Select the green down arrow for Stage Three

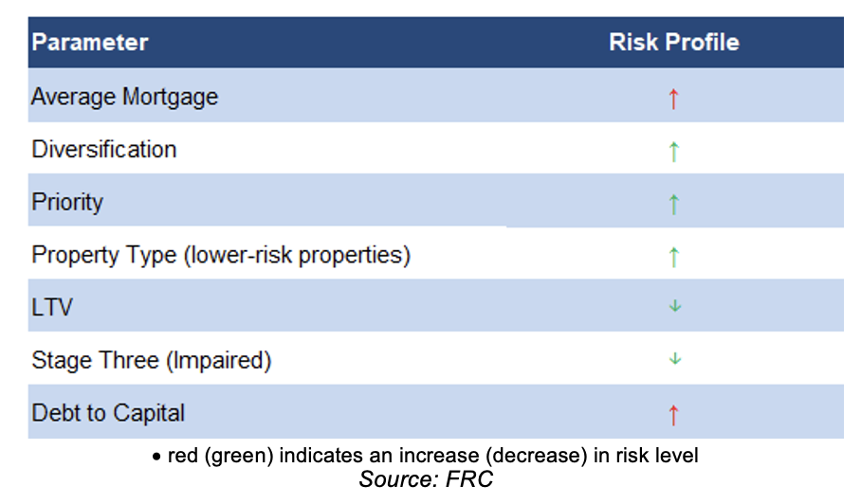coord(675,359)
